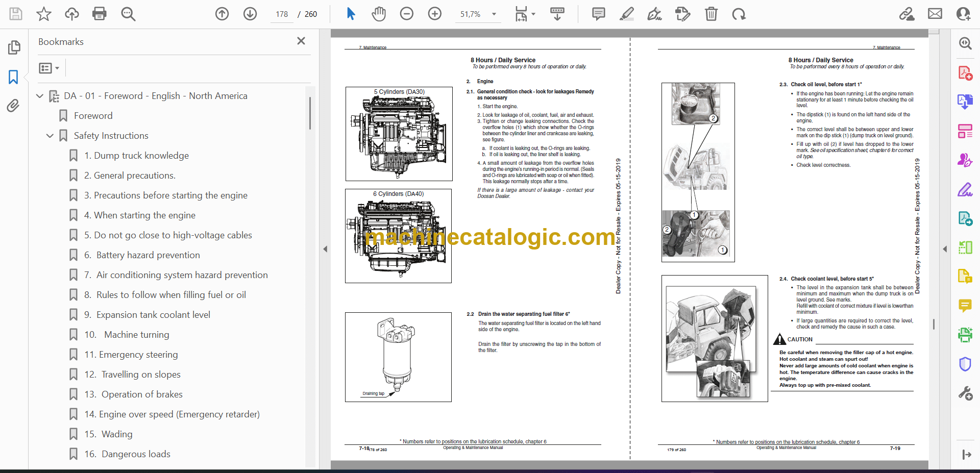Toggle the Bookmarks panel icon
The width and height of the screenshot is (980, 473).
13,77
